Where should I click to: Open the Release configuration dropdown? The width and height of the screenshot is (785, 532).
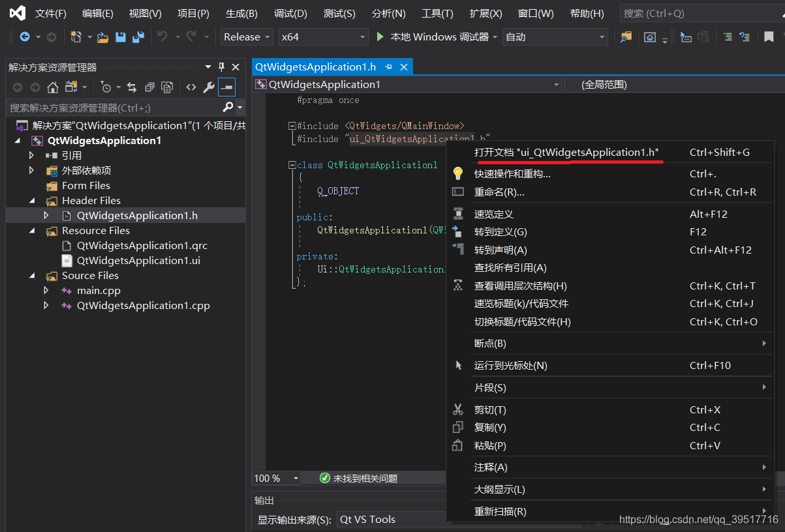(x=245, y=37)
